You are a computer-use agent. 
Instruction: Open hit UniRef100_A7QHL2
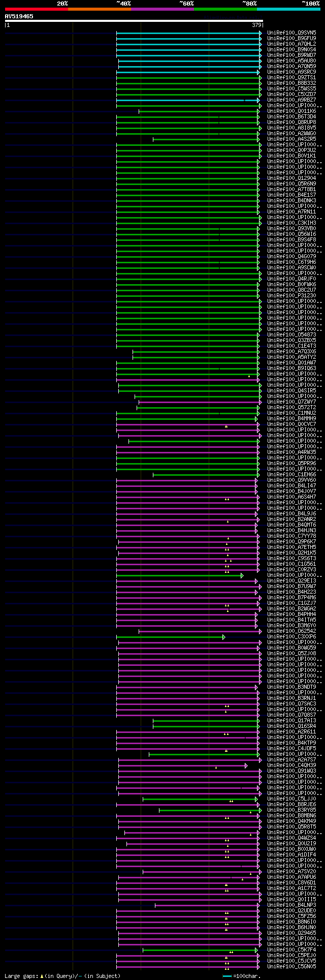click(x=291, y=44)
